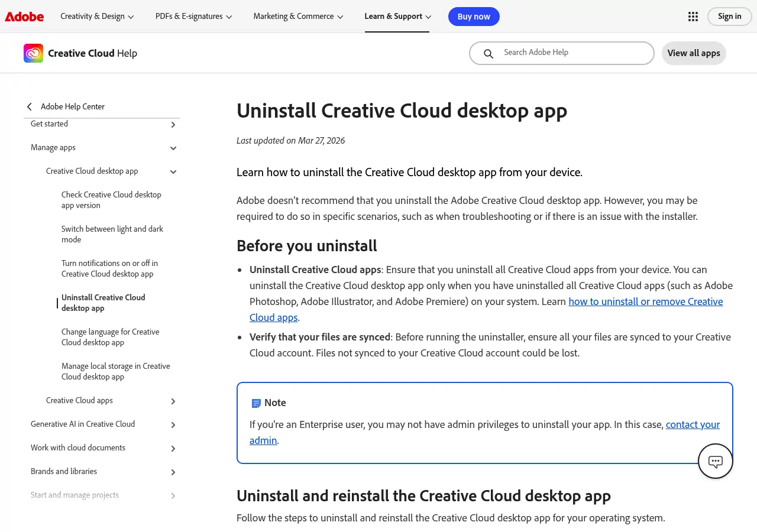Click the Note document icon

click(256, 403)
